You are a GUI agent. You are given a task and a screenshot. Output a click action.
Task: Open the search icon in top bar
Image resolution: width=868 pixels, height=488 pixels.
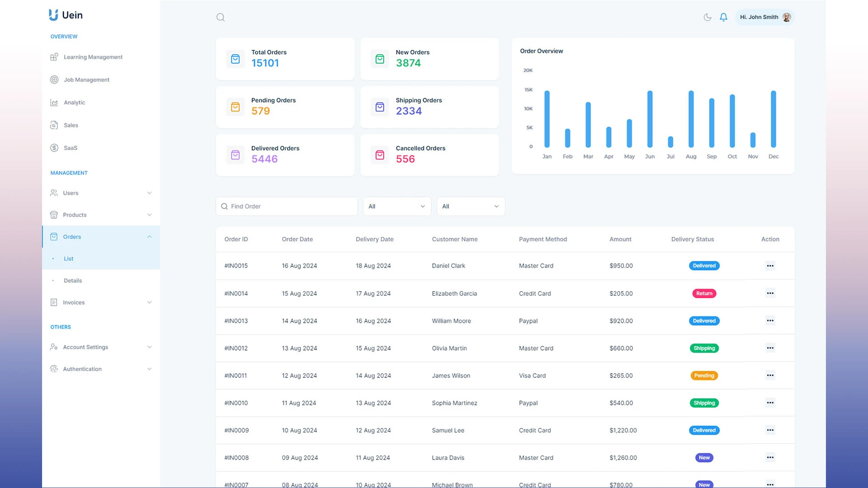(221, 17)
